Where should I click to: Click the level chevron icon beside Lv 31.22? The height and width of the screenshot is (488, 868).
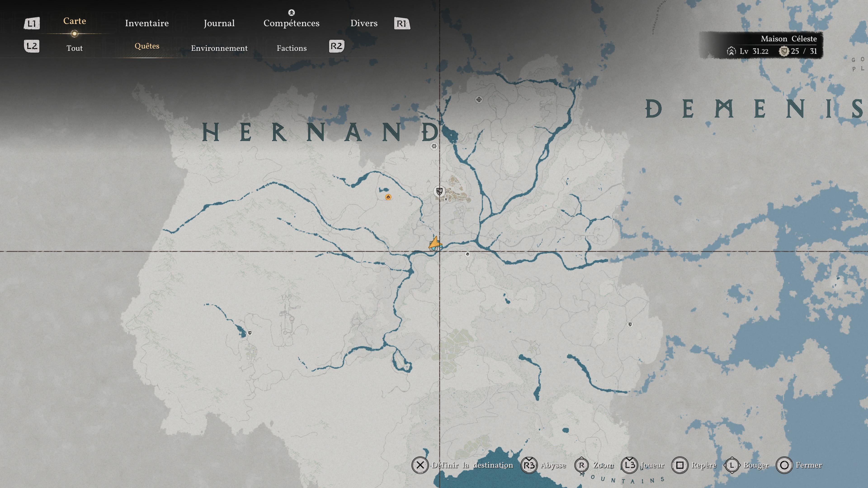coord(731,51)
